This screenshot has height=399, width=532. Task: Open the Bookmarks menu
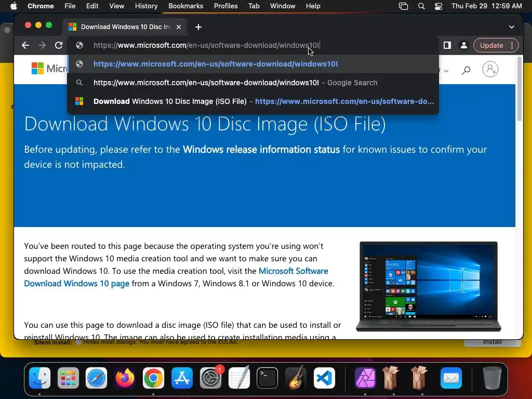185,6
